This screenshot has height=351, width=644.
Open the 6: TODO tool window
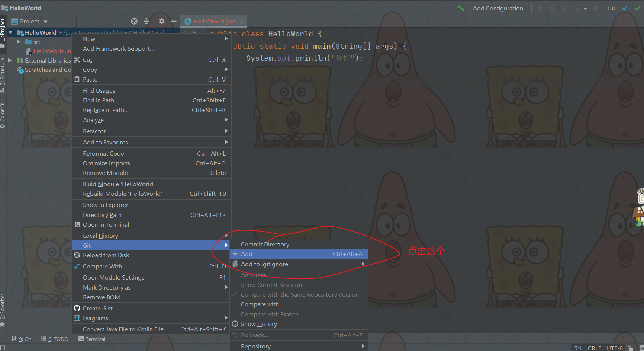(x=55, y=339)
